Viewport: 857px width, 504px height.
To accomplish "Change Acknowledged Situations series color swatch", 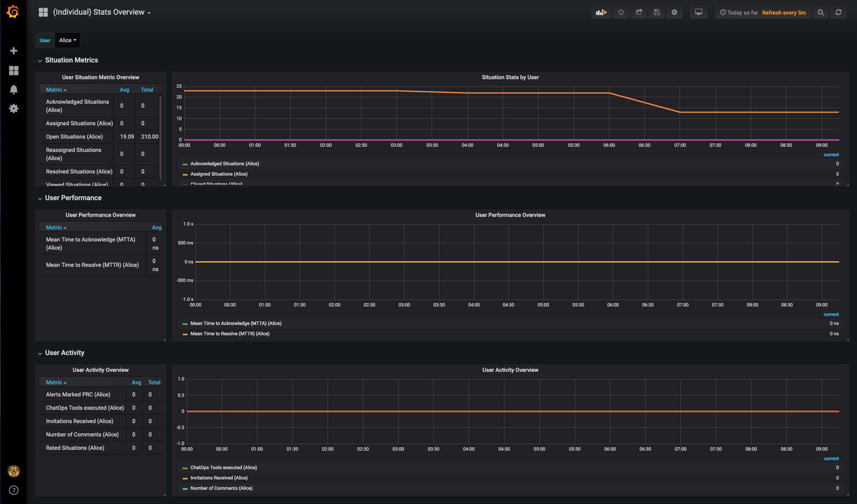I will click(185, 164).
